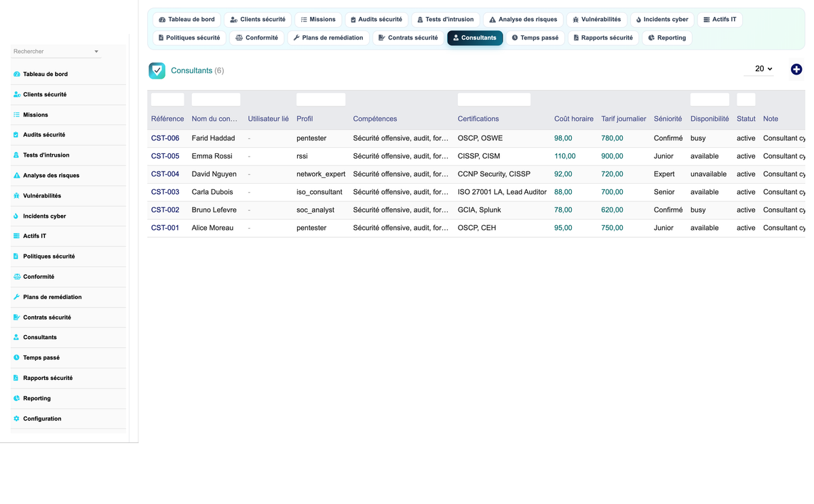This screenshot has height=504, width=814.
Task: Sort by the Tarif journalier column header
Action: tap(623, 119)
